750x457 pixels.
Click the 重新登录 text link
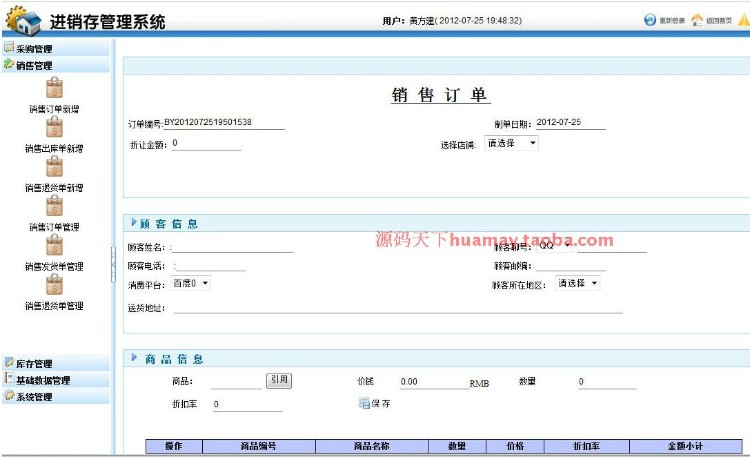(672, 21)
